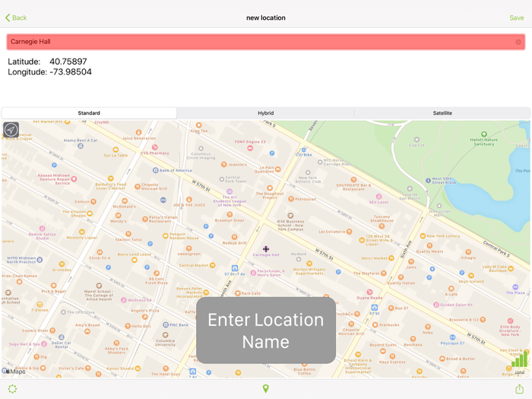Tap the FDNY Engine 23 marker

250,148
